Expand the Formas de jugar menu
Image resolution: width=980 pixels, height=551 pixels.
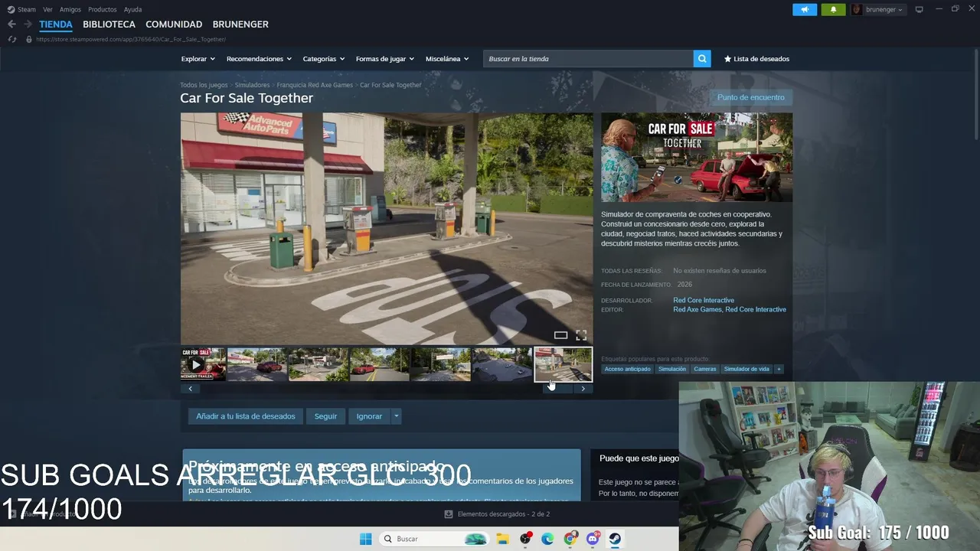click(x=384, y=59)
